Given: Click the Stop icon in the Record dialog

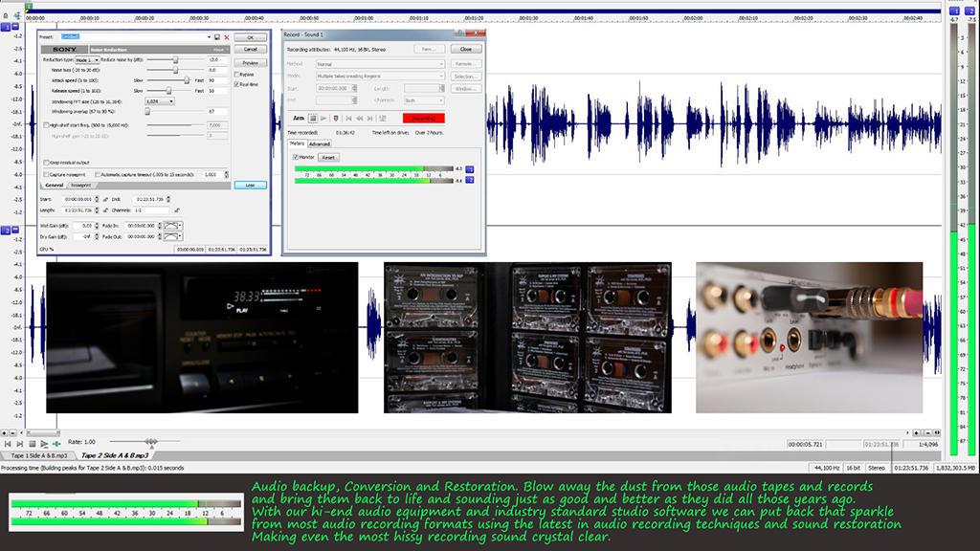Looking at the screenshot, I should [x=312, y=118].
